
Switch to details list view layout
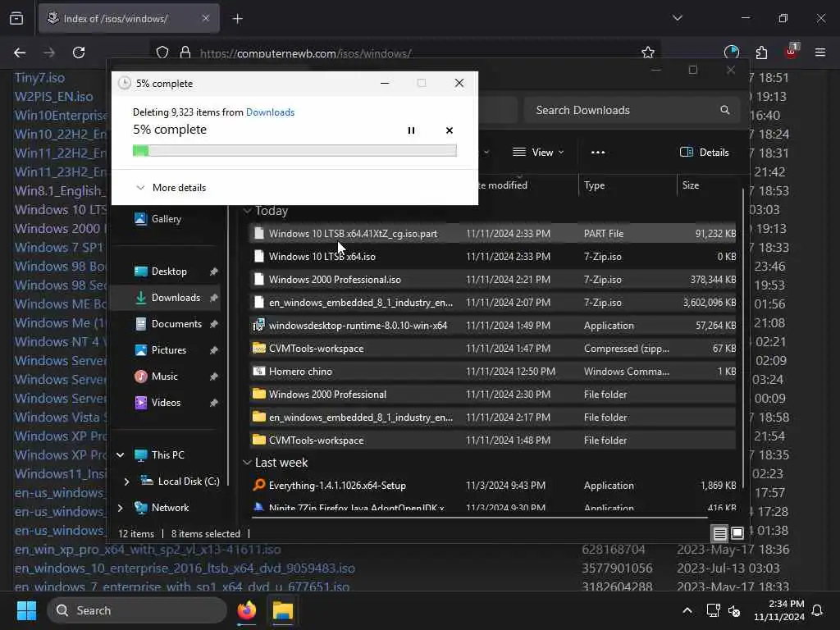coord(719,533)
